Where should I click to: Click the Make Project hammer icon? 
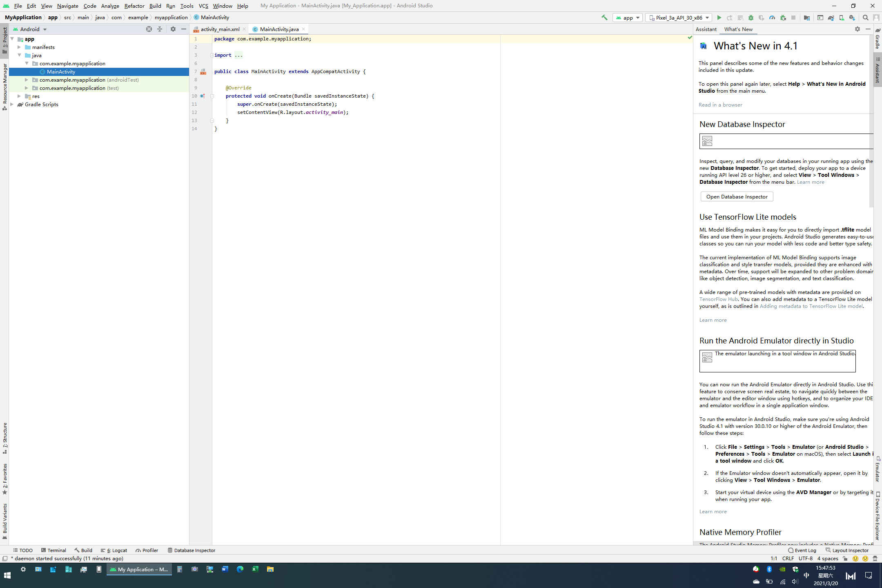point(604,18)
